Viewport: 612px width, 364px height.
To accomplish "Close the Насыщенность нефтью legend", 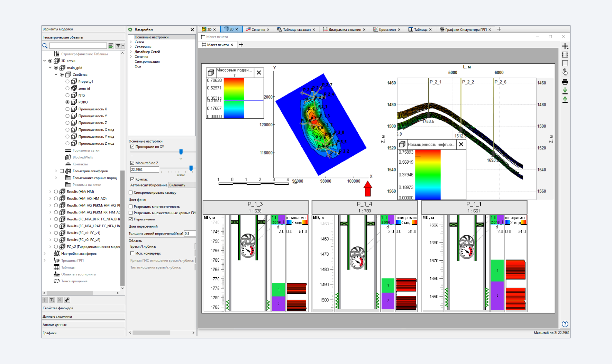I will coord(461,145).
